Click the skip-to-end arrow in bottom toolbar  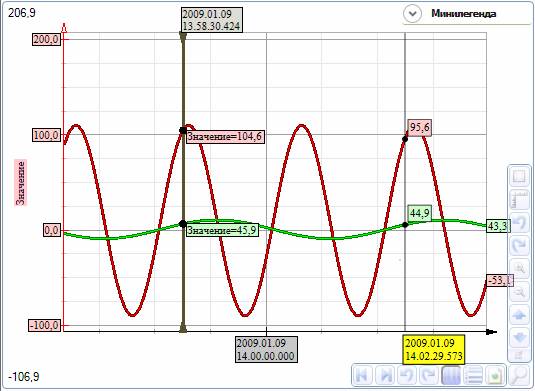385,376
